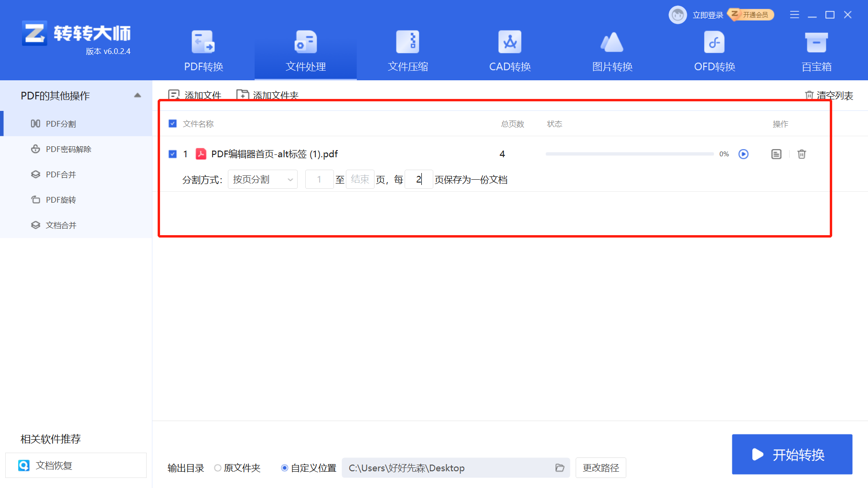Click the 转转大师 logo
Image resolution: width=868 pixels, height=488 pixels.
pyautogui.click(x=76, y=33)
